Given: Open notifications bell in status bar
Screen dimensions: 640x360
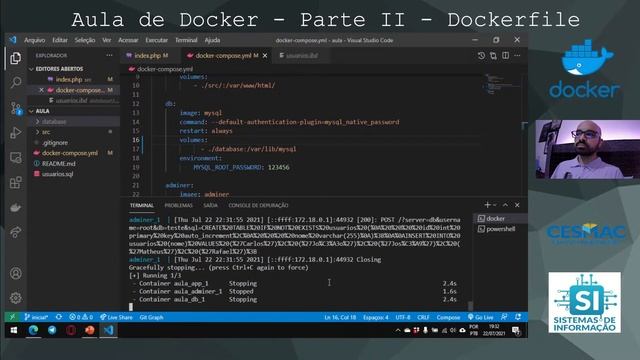Looking at the screenshot, I should tap(518, 317).
